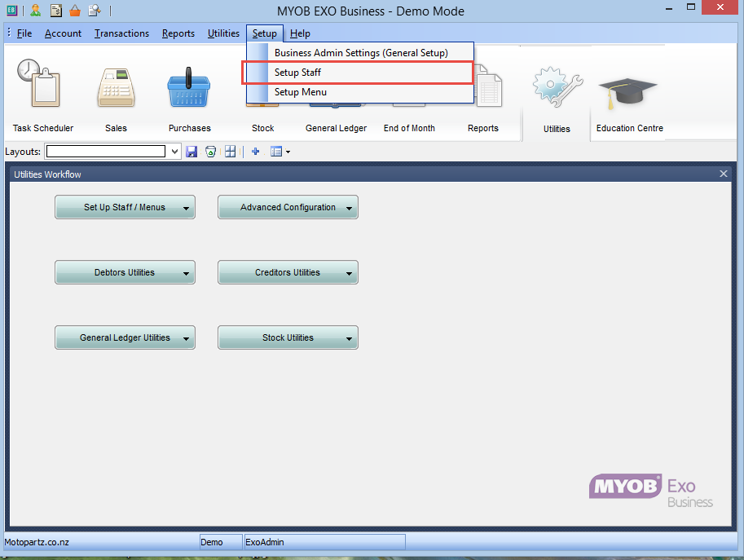
Task: Open the Purchases basket icon
Action: [x=189, y=87]
